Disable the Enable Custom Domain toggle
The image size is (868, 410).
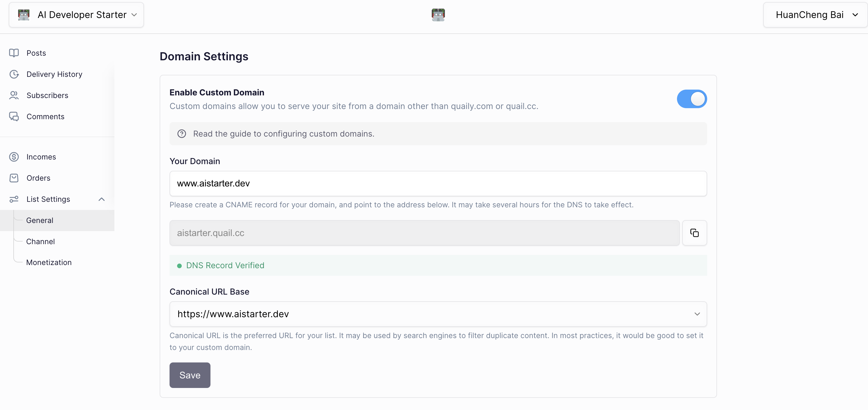pyautogui.click(x=691, y=99)
